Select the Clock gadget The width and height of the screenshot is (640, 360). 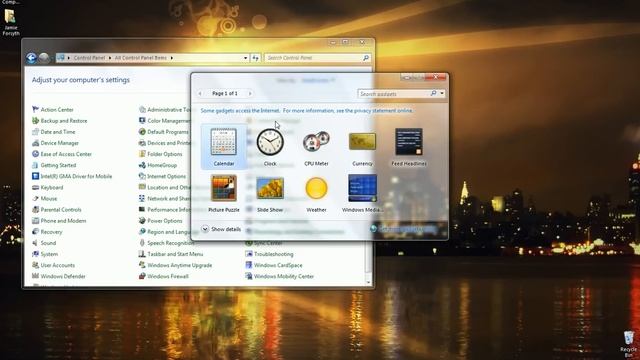tap(270, 147)
